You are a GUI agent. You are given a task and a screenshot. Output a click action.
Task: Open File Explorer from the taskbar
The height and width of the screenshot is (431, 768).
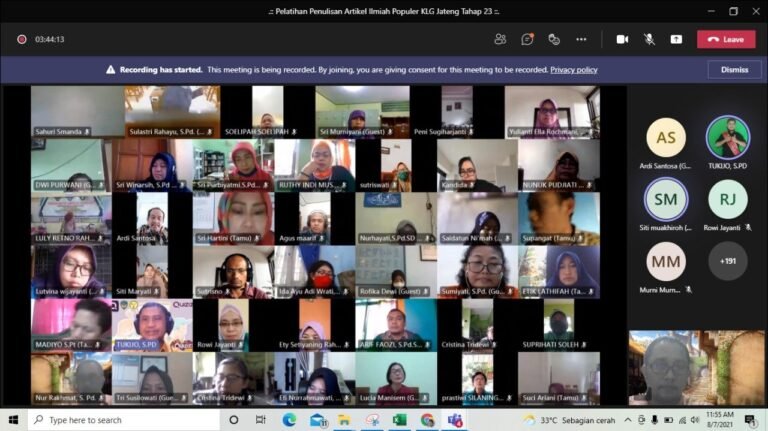click(344, 420)
